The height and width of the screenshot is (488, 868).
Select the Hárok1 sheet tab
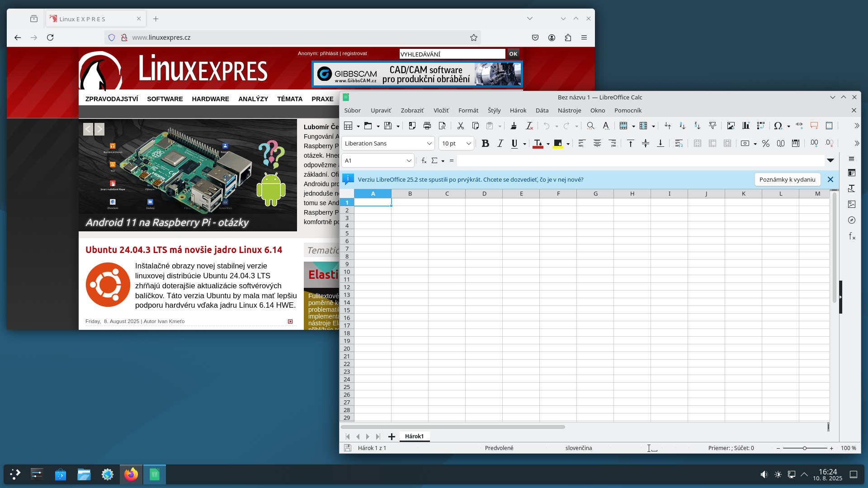coord(414,436)
